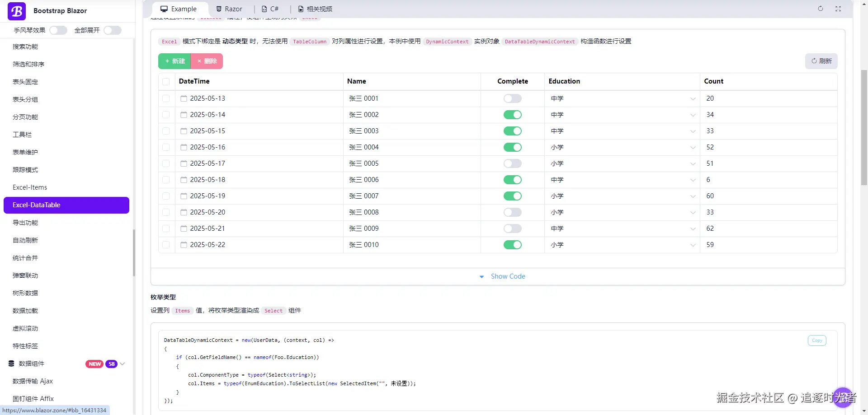This screenshot has height=415, width=868.
Task: Click the Copy button in code block
Action: (x=817, y=340)
